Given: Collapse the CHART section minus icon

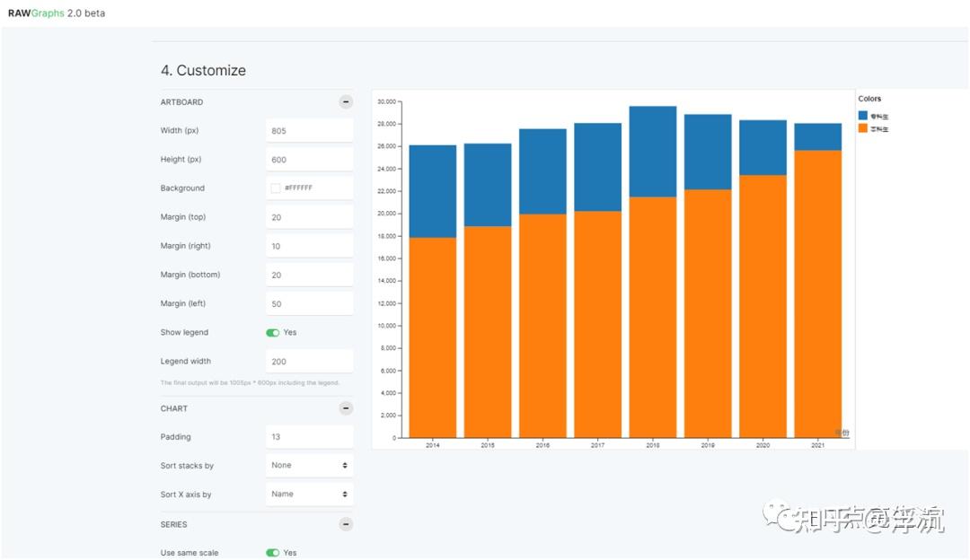Looking at the screenshot, I should (x=346, y=408).
